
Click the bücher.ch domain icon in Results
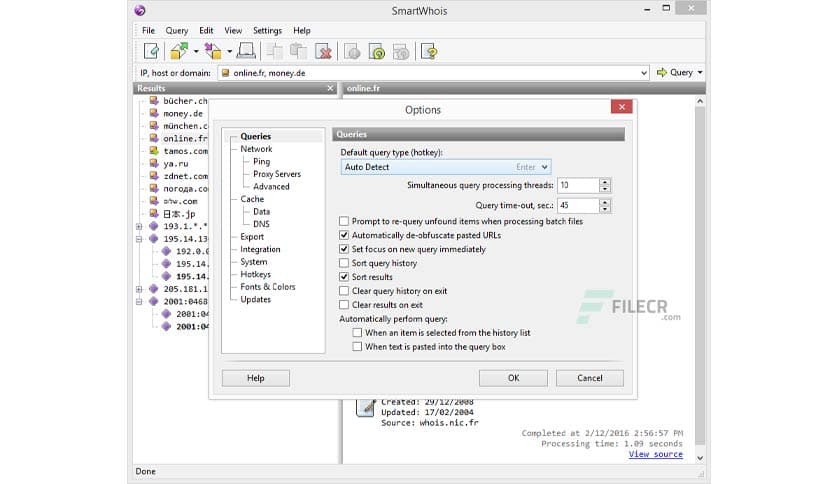click(154, 101)
